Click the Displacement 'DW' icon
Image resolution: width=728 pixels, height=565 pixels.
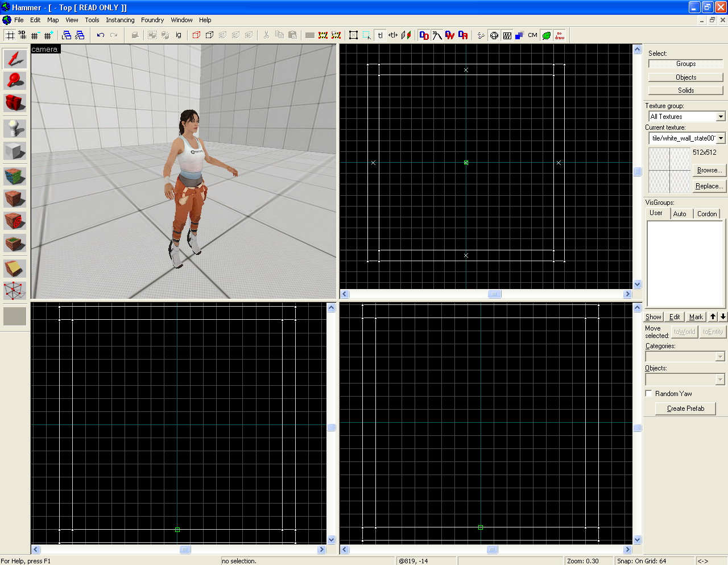pos(450,35)
